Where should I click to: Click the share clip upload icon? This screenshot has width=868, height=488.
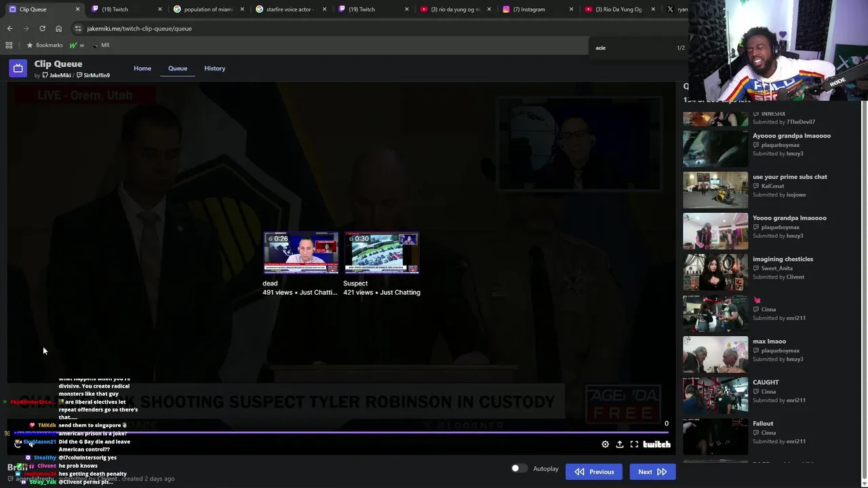[620, 445]
